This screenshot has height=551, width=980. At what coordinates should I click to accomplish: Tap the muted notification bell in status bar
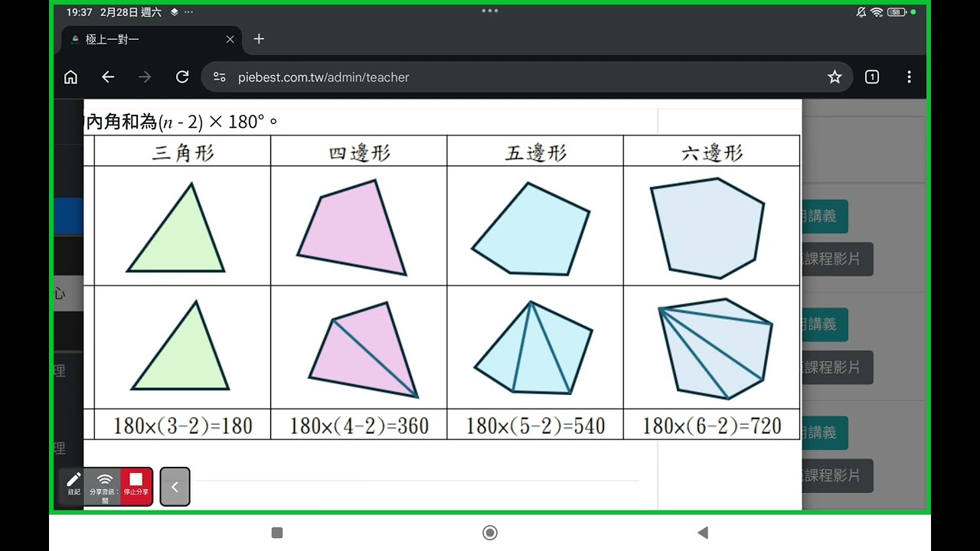(x=861, y=12)
